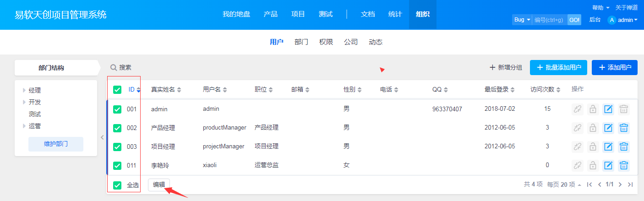The width and height of the screenshot is (644, 201).
Task: Jump to last page icon
Action: tap(630, 185)
